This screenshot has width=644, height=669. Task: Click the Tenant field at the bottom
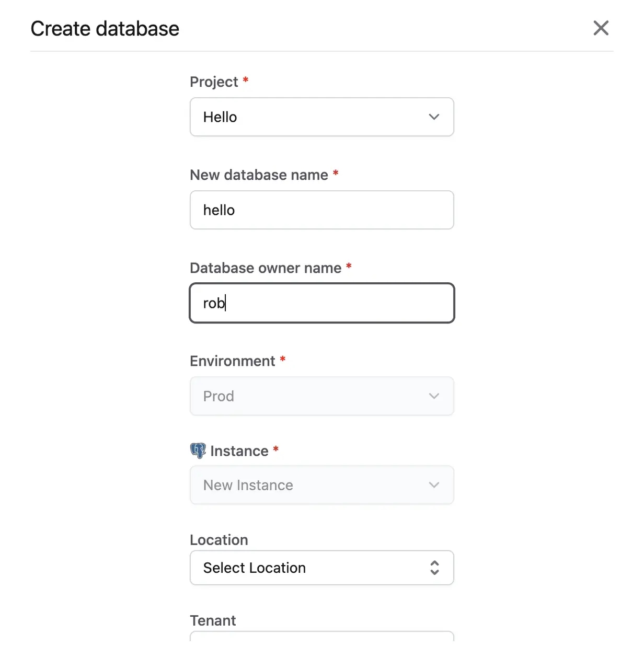[x=322, y=636]
